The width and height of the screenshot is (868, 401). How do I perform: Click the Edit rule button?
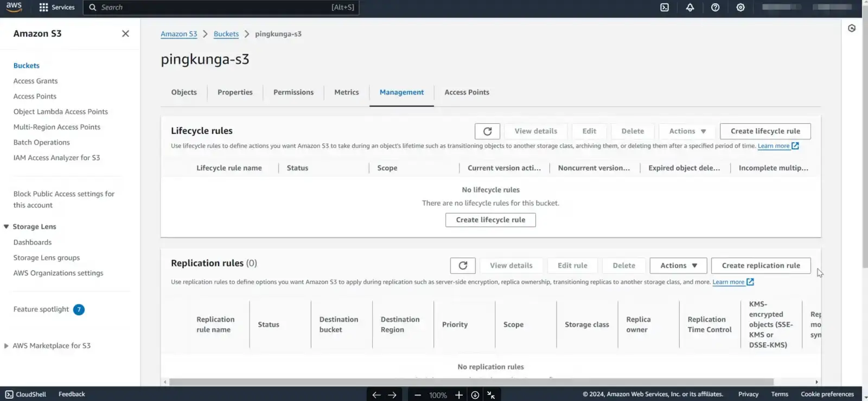point(572,265)
